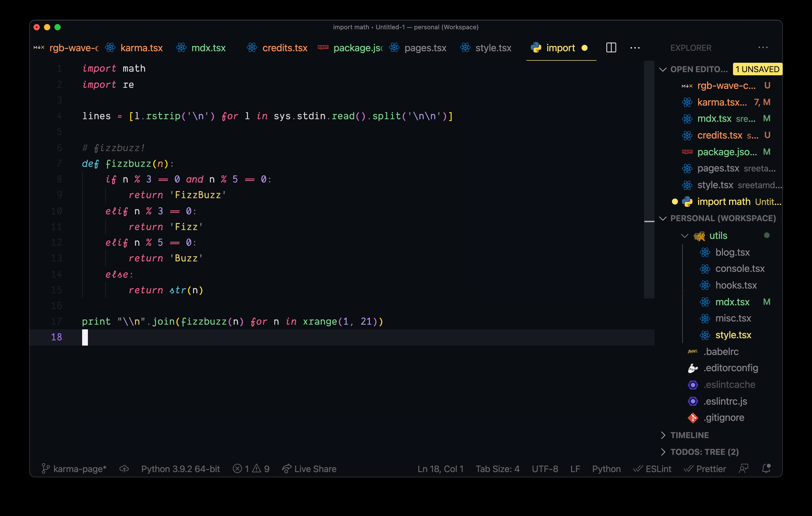
Task: Open notifications bell in status bar
Action: (766, 468)
